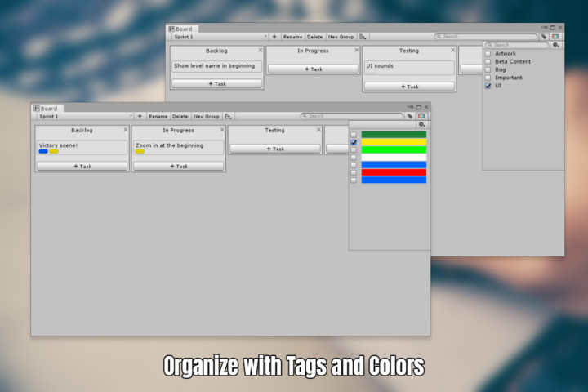Screen dimensions: 588x392
Task: Enable the Beta Content tag checkbox
Action: (488, 61)
